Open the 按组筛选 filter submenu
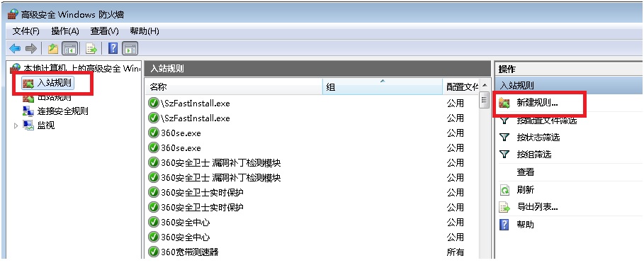The height and width of the screenshot is (263, 644). (534, 155)
